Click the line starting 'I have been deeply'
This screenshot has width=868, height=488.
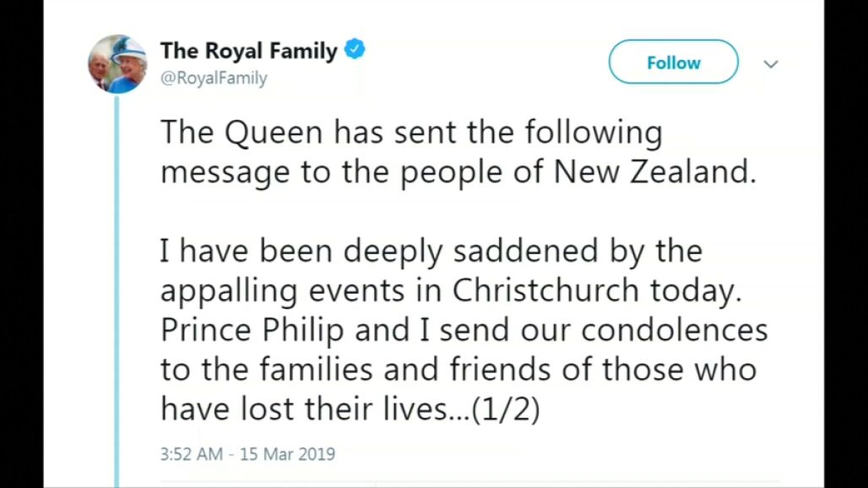coord(431,251)
